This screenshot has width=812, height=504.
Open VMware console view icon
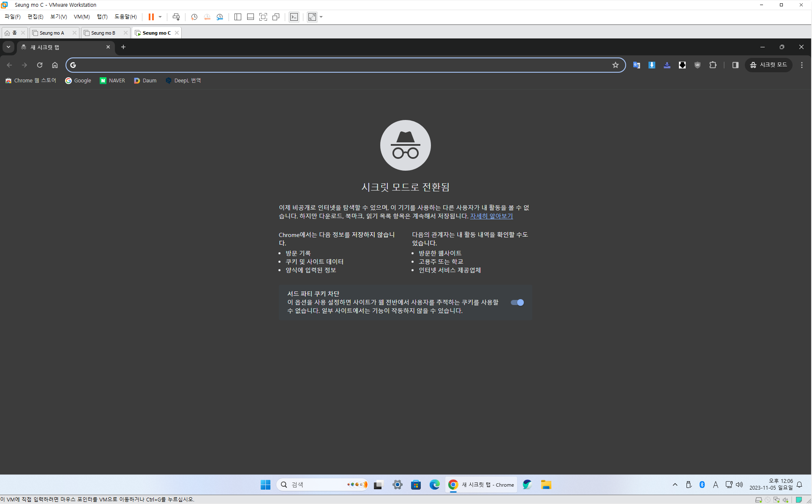tap(294, 17)
